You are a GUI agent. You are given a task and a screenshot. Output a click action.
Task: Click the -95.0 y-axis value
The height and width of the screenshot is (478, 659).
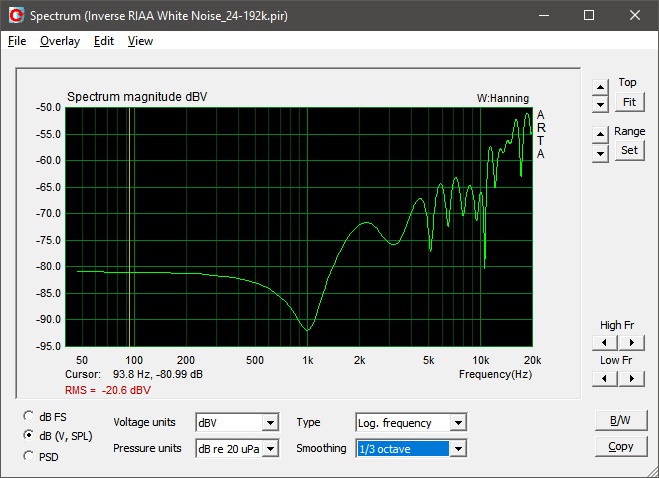point(48,346)
